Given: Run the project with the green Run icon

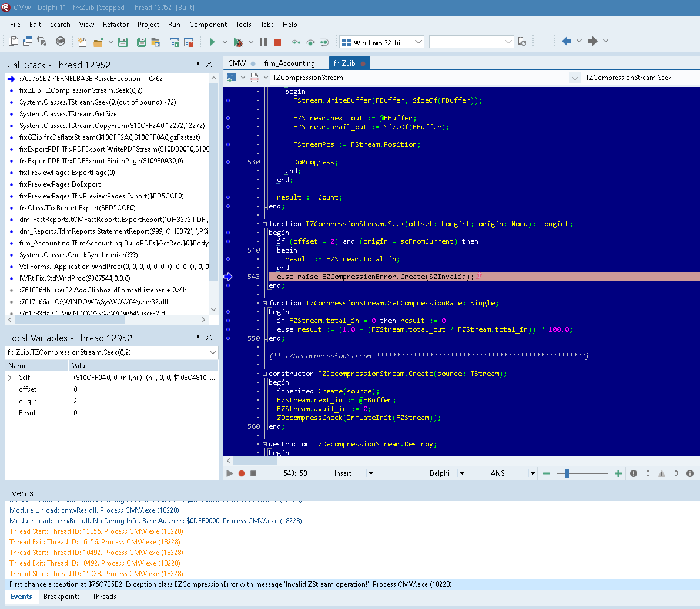Looking at the screenshot, I should tap(212, 42).
